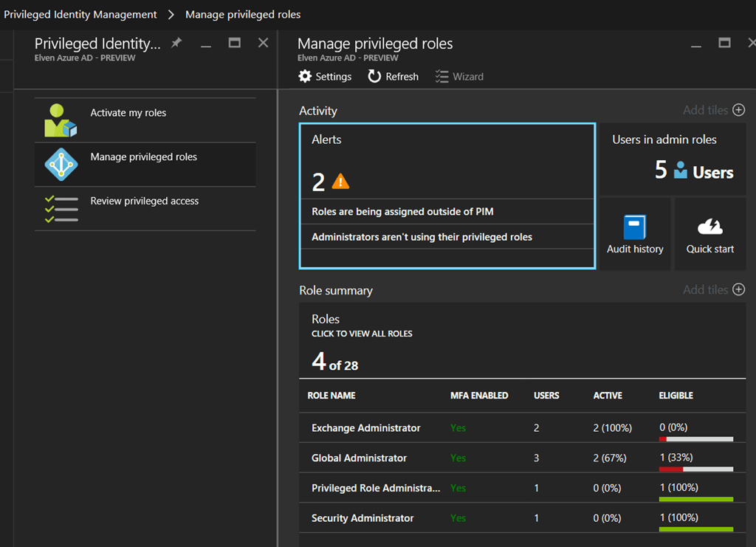Open the Exchange Administrator role row
756x547 pixels.
pyautogui.click(x=366, y=428)
